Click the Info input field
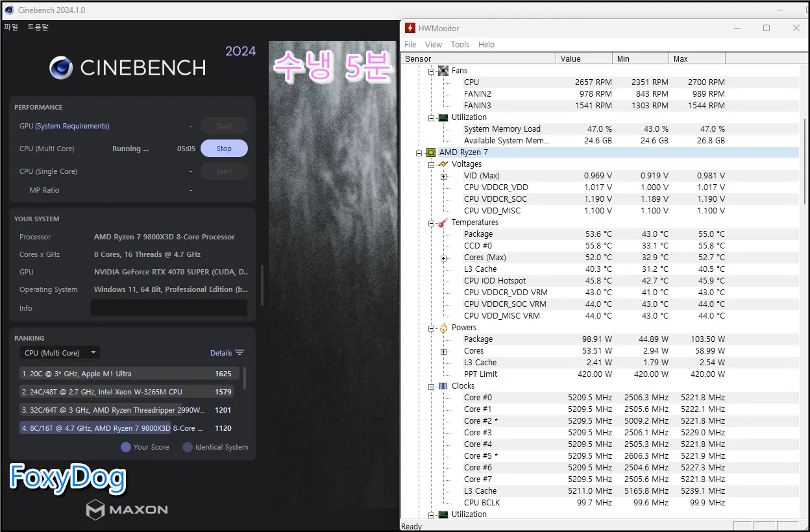This screenshot has height=532, width=810. point(169,308)
